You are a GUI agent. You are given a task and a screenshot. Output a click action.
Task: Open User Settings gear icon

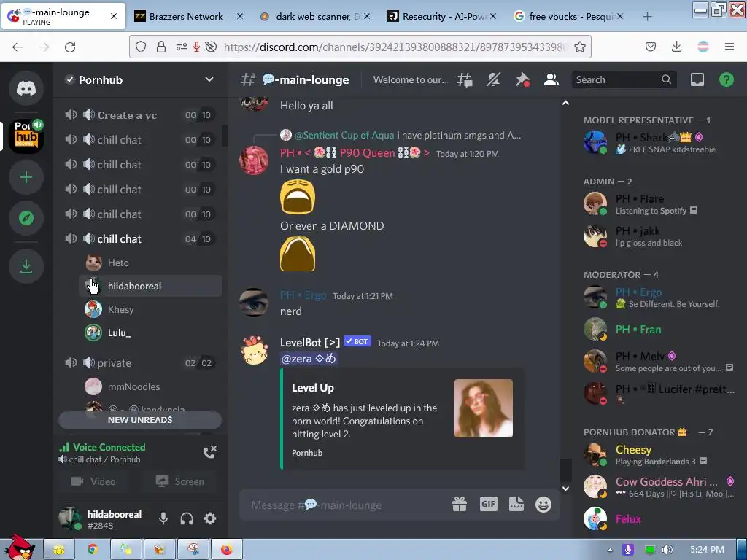coord(210,518)
